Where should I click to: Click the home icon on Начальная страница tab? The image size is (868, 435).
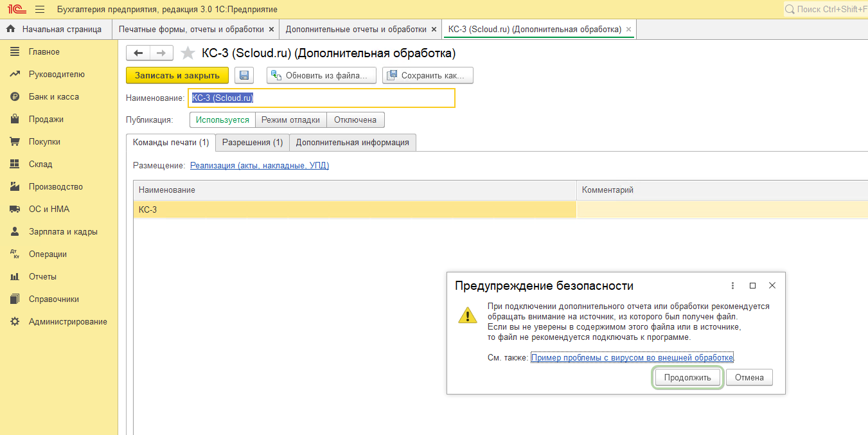pos(10,29)
